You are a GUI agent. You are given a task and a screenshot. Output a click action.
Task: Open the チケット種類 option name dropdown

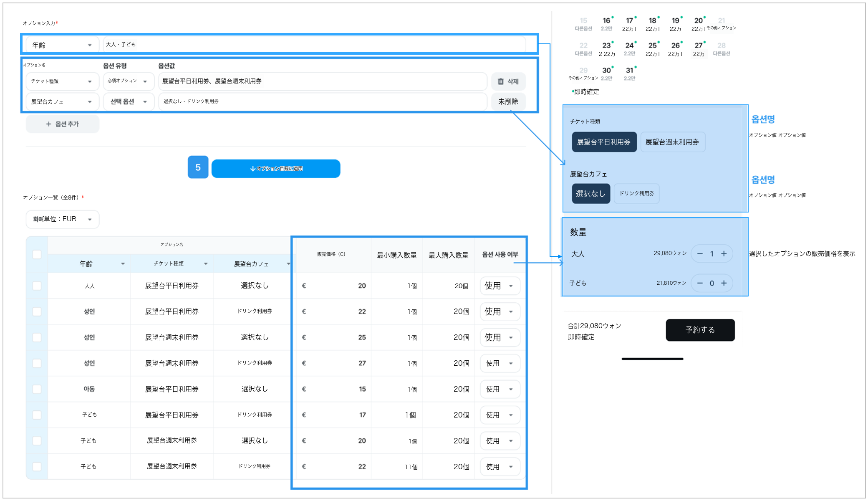[63, 81]
